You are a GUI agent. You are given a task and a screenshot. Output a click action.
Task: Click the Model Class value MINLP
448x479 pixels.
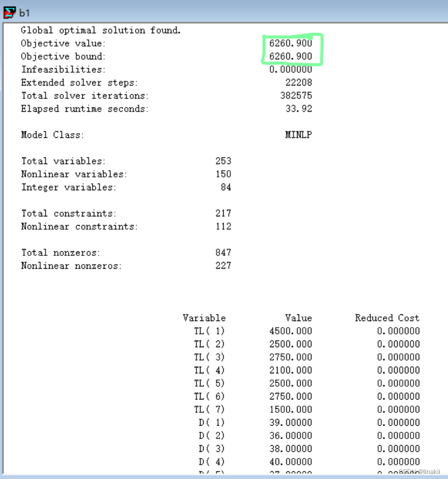point(299,135)
